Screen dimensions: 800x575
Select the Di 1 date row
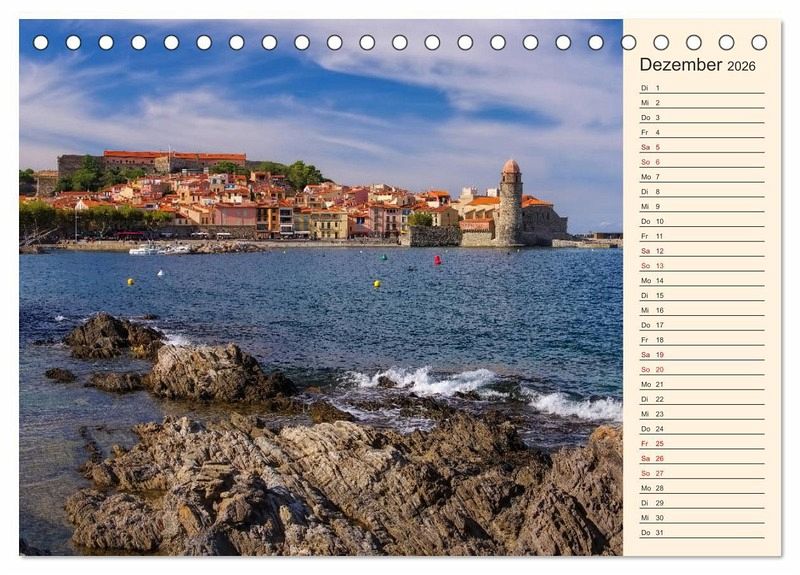click(x=701, y=88)
